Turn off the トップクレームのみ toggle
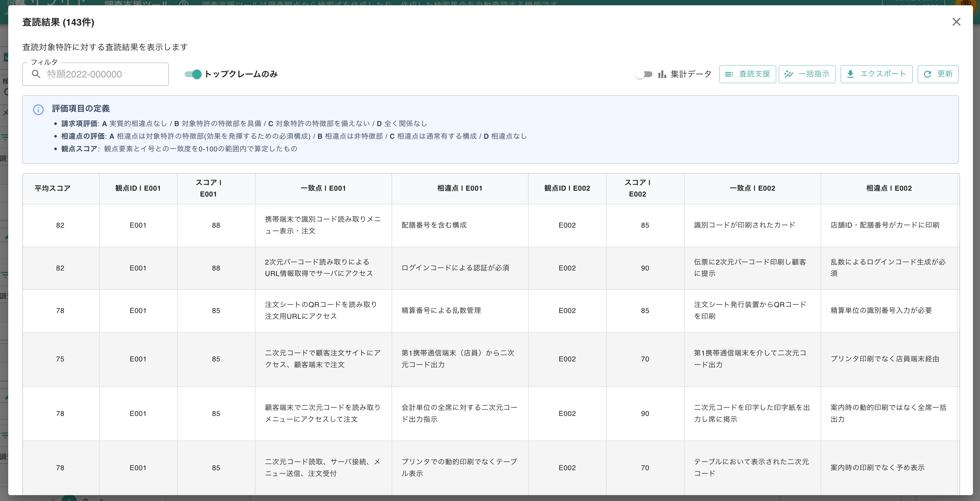This screenshot has width=980, height=501. 193,74
